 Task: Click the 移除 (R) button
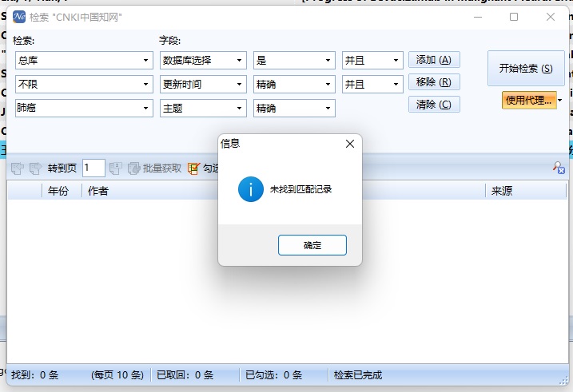pos(434,82)
